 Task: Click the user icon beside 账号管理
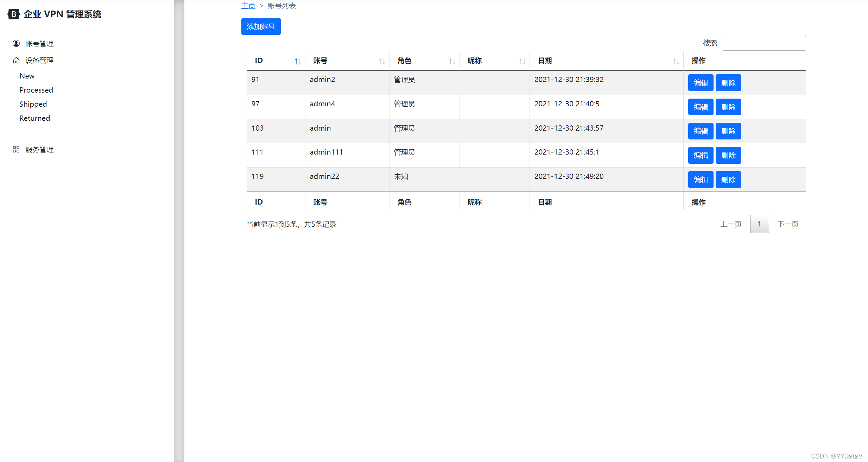point(16,43)
